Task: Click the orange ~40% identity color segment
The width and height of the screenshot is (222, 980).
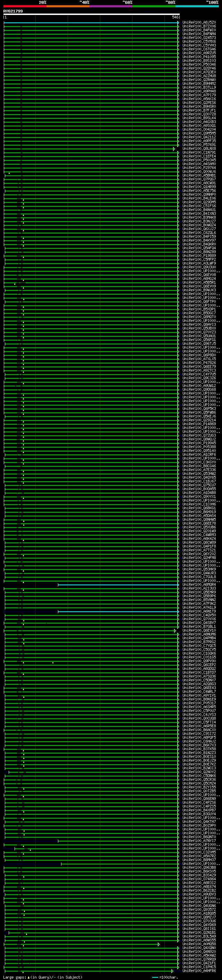Action: (x=68, y=6)
